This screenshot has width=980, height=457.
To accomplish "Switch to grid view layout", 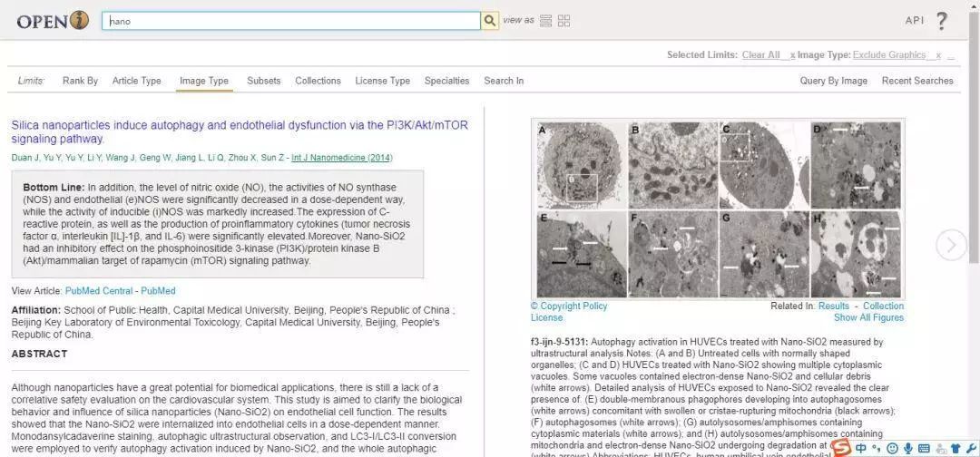I will (x=564, y=21).
